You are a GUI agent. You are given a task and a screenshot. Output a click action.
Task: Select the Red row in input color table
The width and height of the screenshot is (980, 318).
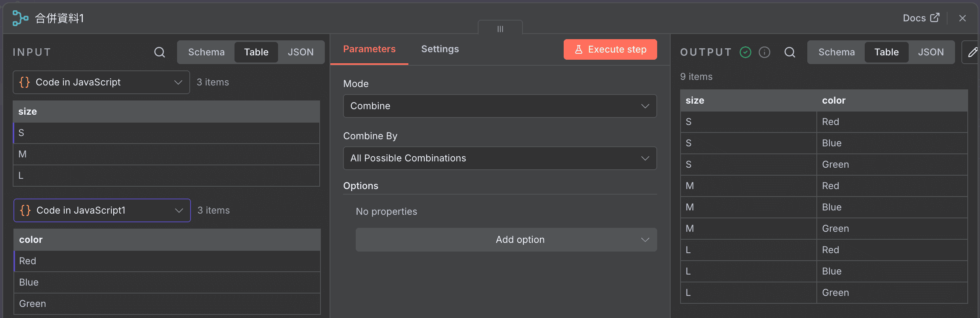[167, 261]
